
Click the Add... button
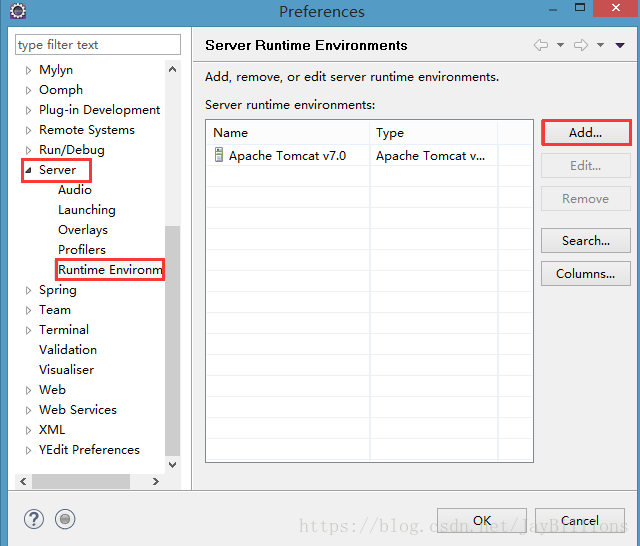[x=586, y=133]
